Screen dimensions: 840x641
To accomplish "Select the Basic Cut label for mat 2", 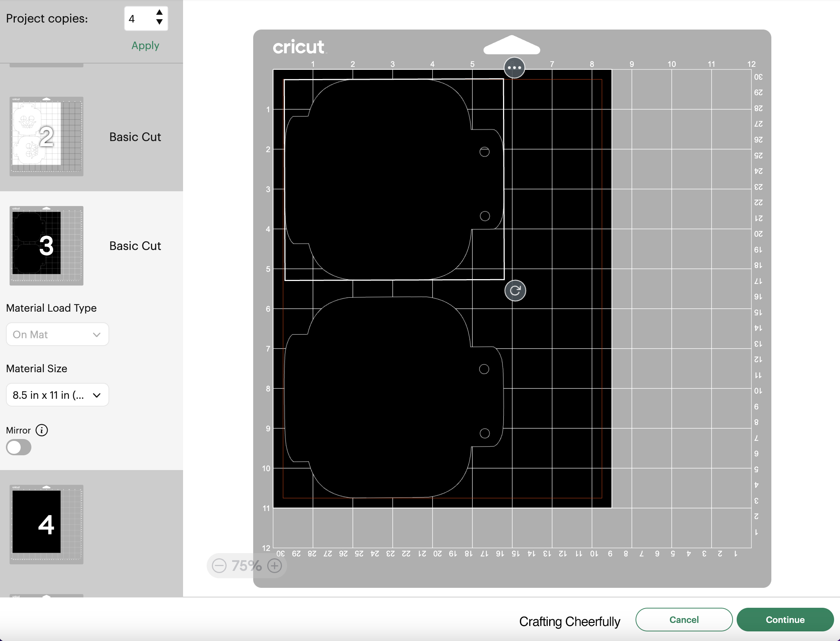I will (135, 137).
